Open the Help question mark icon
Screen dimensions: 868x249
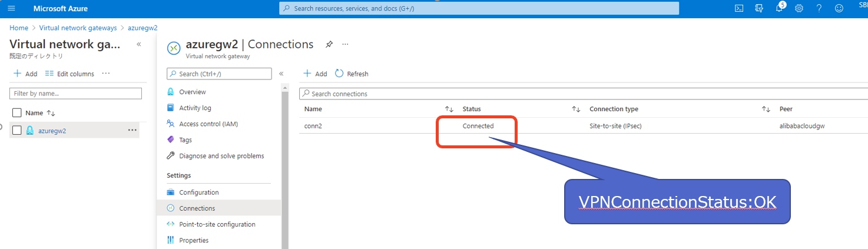coord(819,8)
